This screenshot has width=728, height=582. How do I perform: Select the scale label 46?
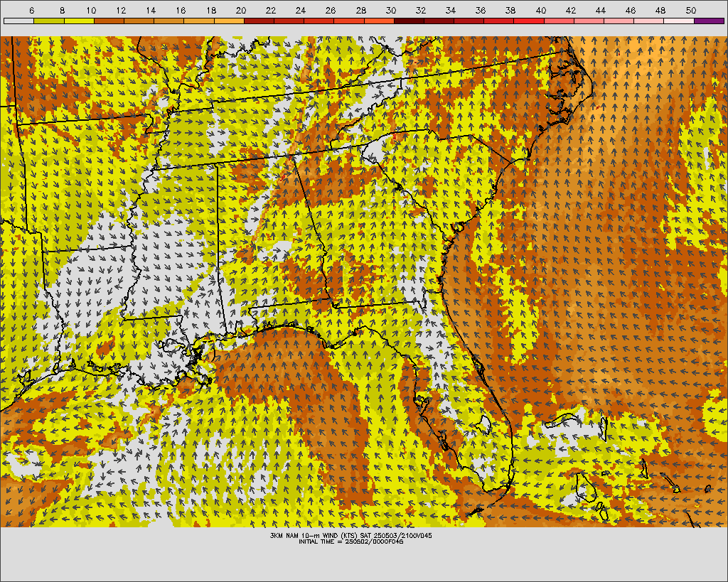point(631,11)
